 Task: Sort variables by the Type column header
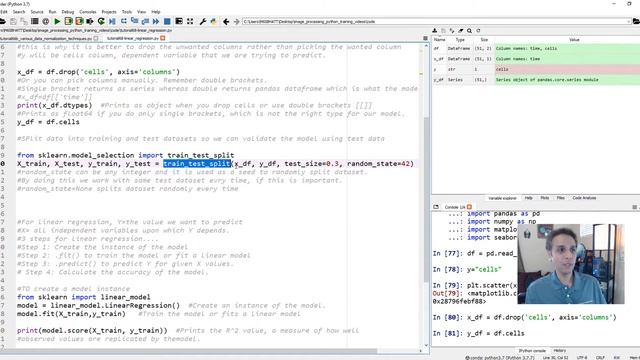pos(460,40)
